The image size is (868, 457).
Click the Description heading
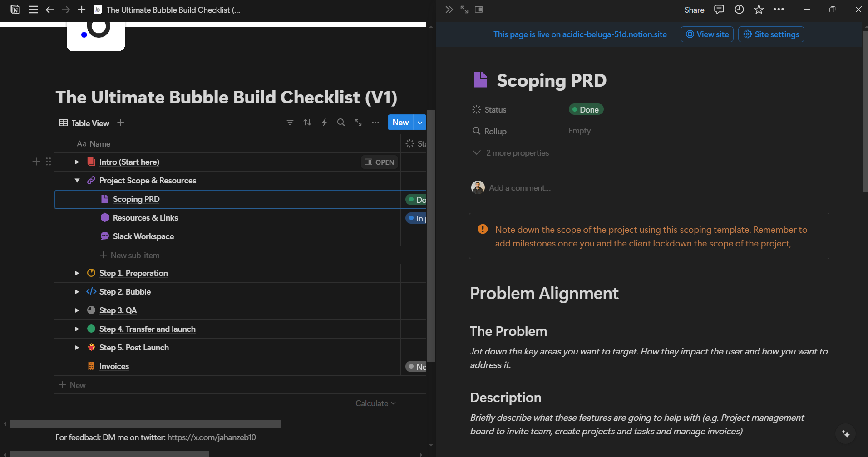click(506, 398)
